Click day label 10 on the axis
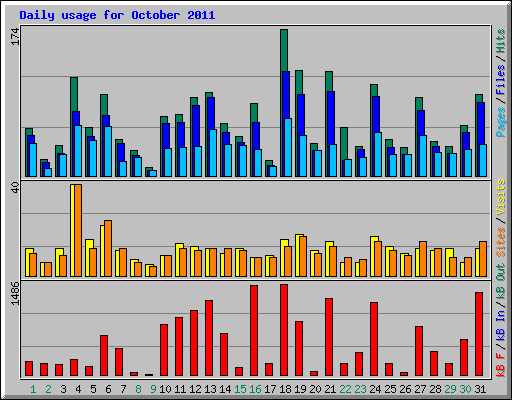The image size is (512, 400). 165,389
